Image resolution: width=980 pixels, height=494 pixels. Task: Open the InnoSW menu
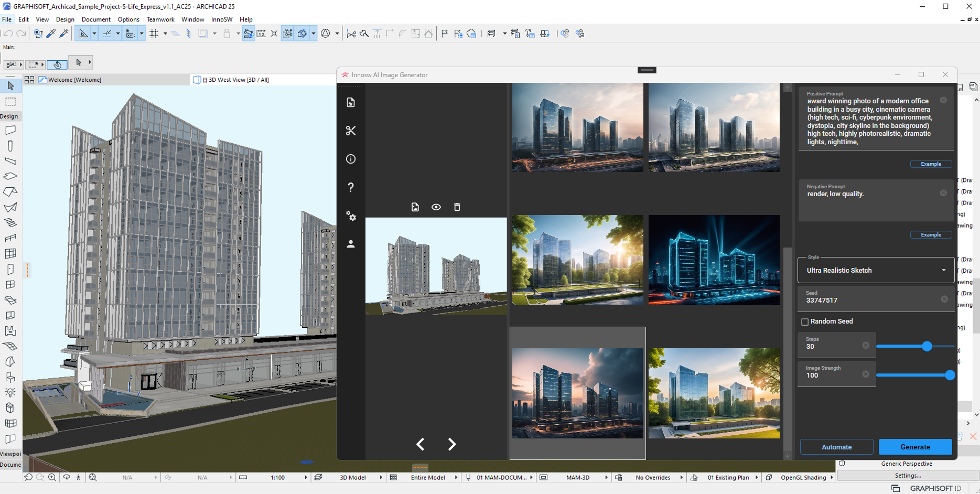[x=222, y=19]
